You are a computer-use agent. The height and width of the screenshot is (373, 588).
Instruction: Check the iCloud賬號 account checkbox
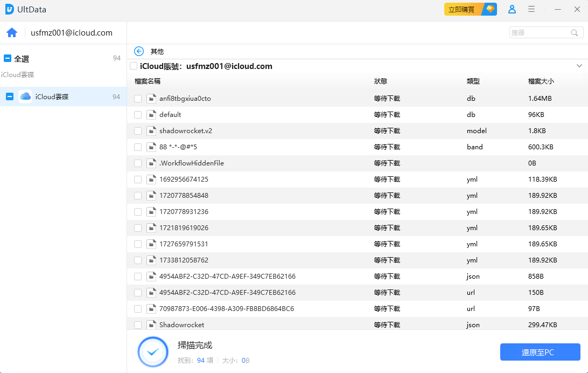pyautogui.click(x=134, y=66)
